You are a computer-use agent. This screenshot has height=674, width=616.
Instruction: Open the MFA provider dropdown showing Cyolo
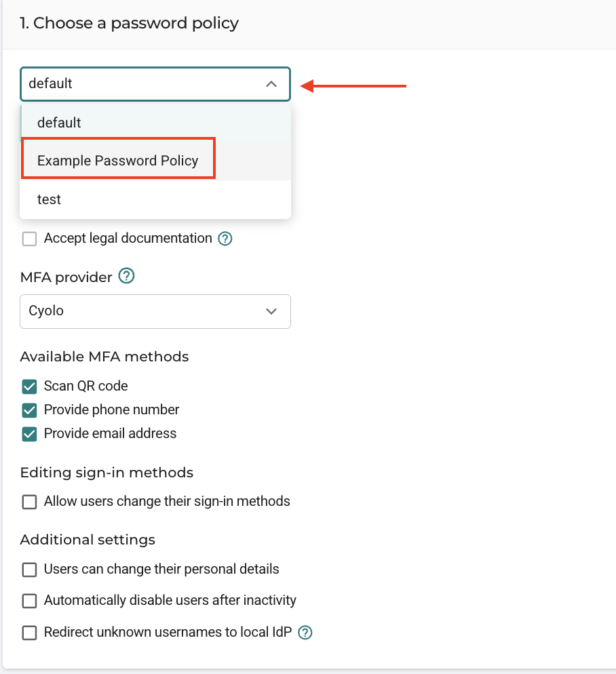[x=155, y=311]
